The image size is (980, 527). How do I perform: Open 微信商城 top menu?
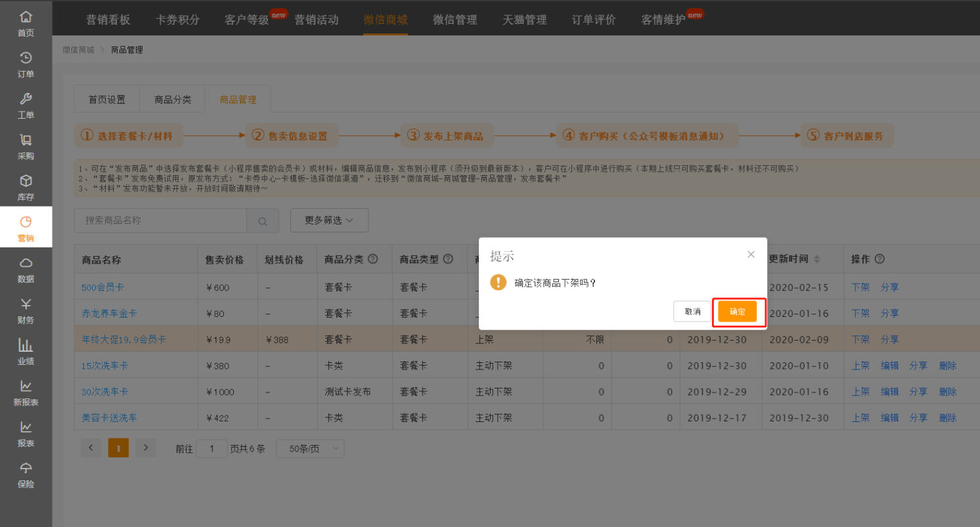(x=386, y=20)
